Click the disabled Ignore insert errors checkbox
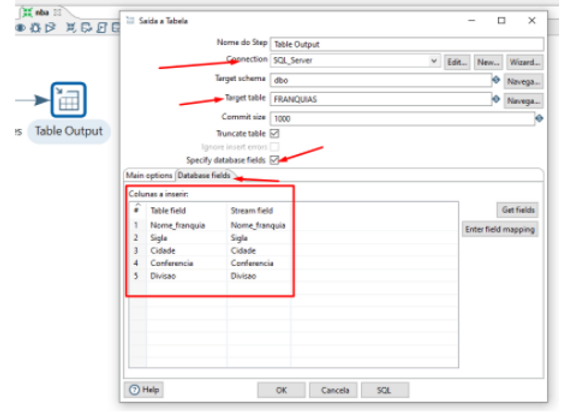This screenshot has width=569, height=412. click(x=275, y=147)
